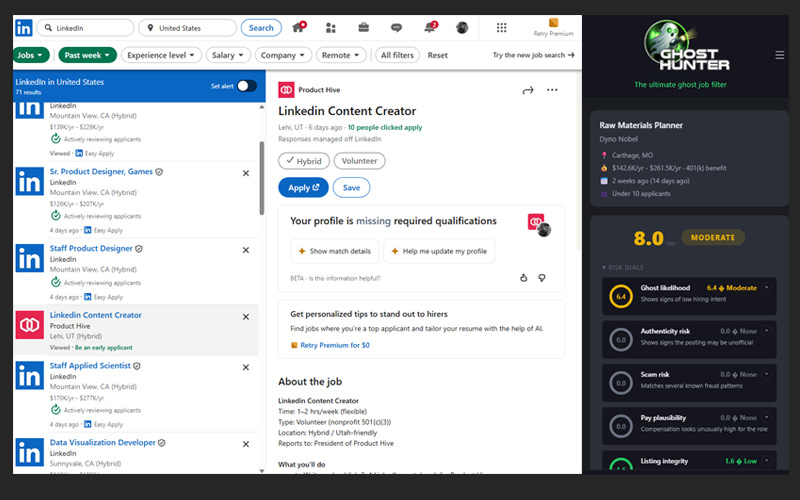This screenshot has width=800, height=500.
Task: Open the Past week date filter
Action: coord(88,55)
